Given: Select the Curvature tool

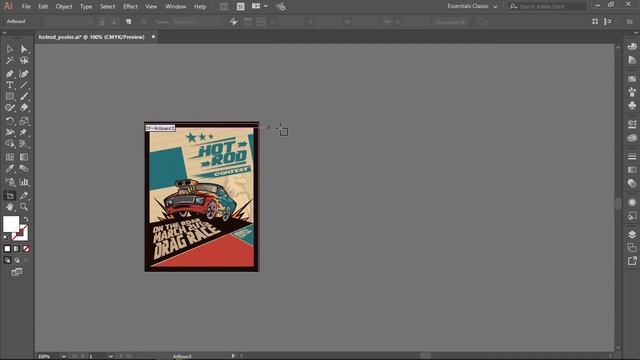Looking at the screenshot, I should click(x=24, y=74).
